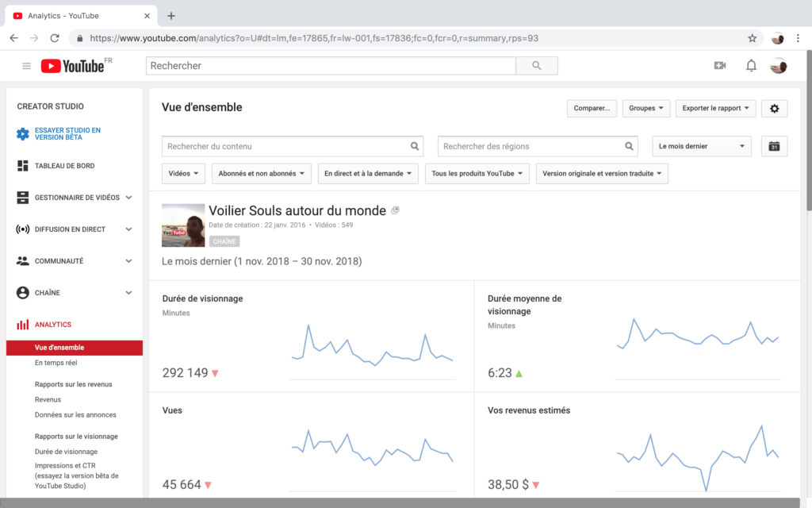
Task: Open analytics settings gear
Action: point(774,108)
